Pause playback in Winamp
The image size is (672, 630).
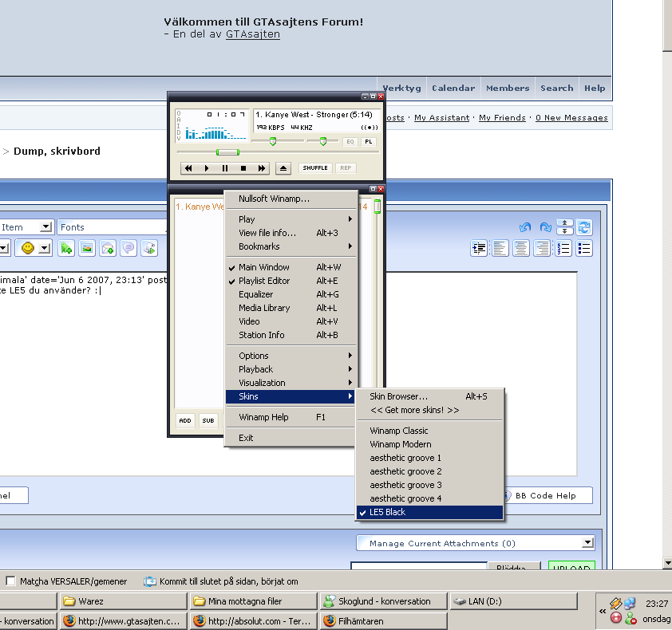(225, 168)
